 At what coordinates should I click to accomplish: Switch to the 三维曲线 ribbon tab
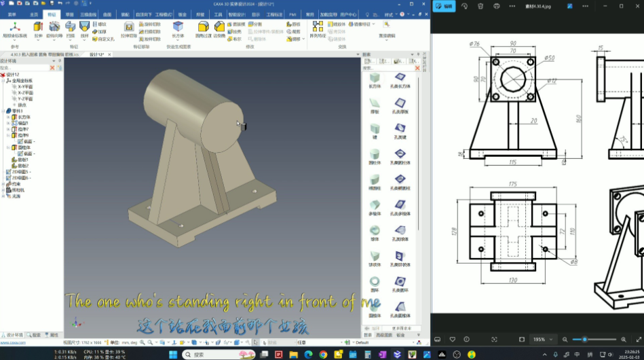88,14
